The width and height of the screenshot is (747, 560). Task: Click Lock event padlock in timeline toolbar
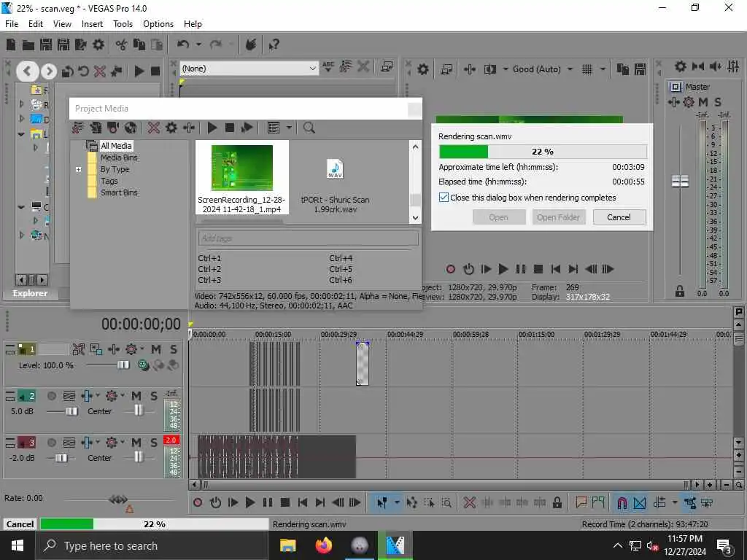(x=557, y=502)
